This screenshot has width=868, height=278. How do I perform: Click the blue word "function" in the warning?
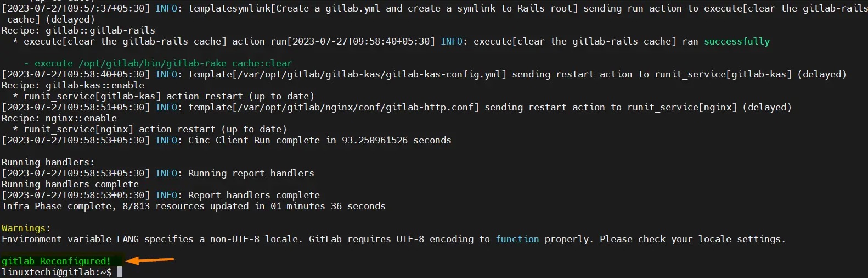pyautogui.click(x=517, y=239)
